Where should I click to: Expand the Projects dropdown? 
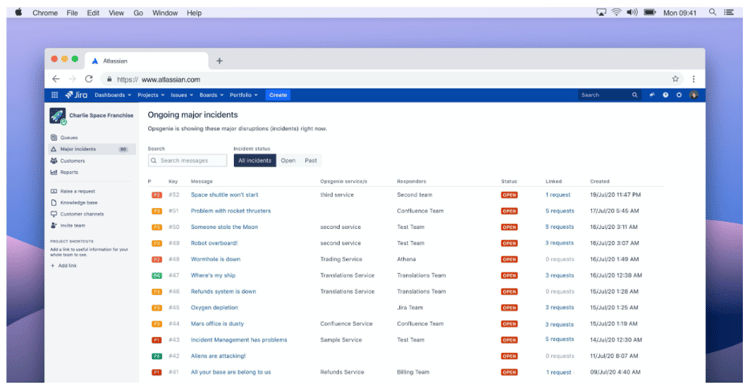[x=151, y=95]
